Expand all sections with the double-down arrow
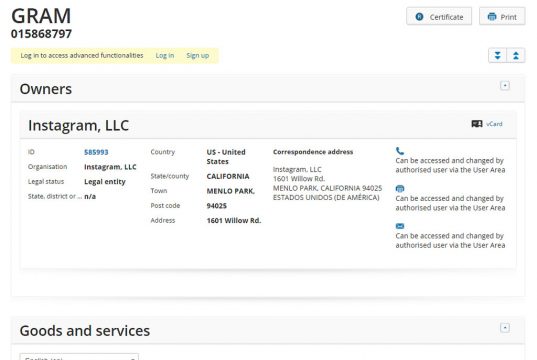Image resolution: width=537 pixels, height=360 pixels. click(497, 55)
